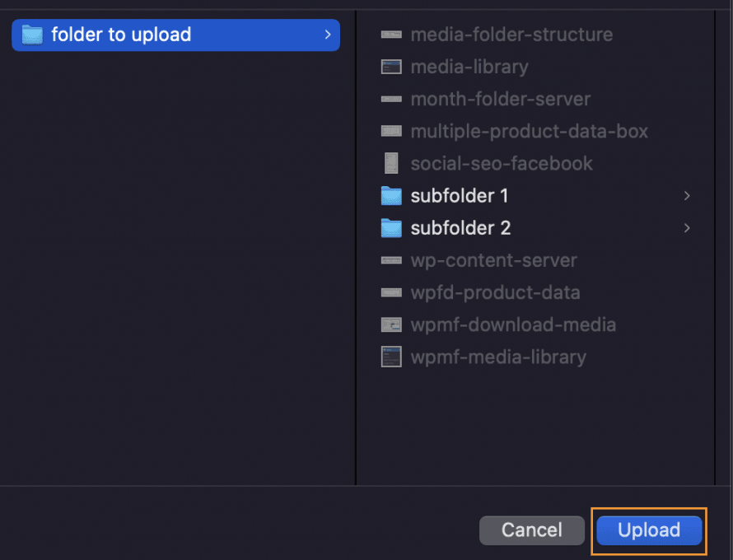Click the media-folder-structure file icon

tap(391, 35)
